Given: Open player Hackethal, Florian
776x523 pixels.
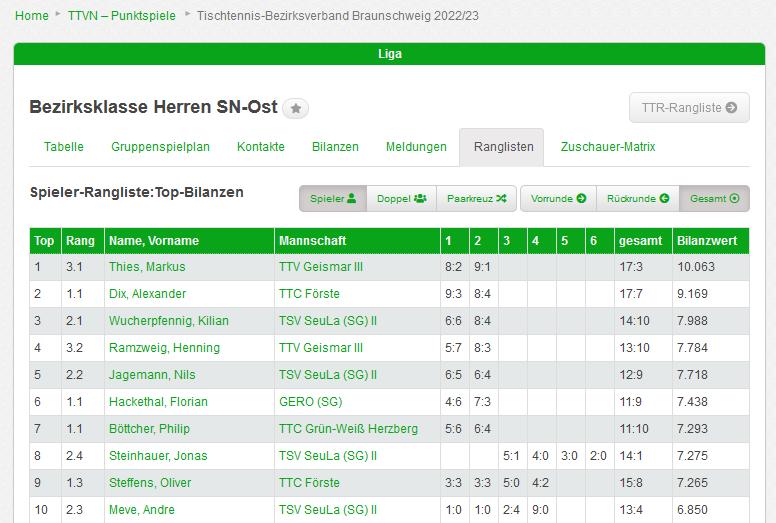Looking at the screenshot, I should pyautogui.click(x=158, y=402).
